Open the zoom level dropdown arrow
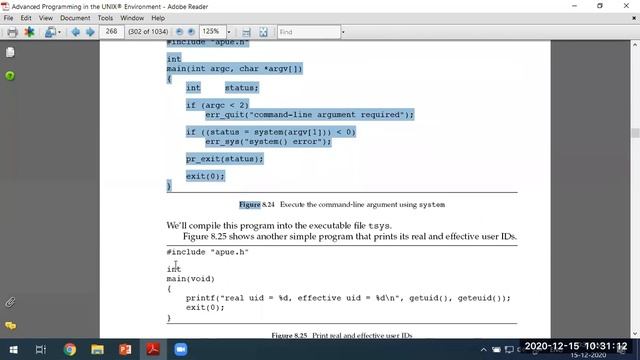 pyautogui.click(x=229, y=32)
